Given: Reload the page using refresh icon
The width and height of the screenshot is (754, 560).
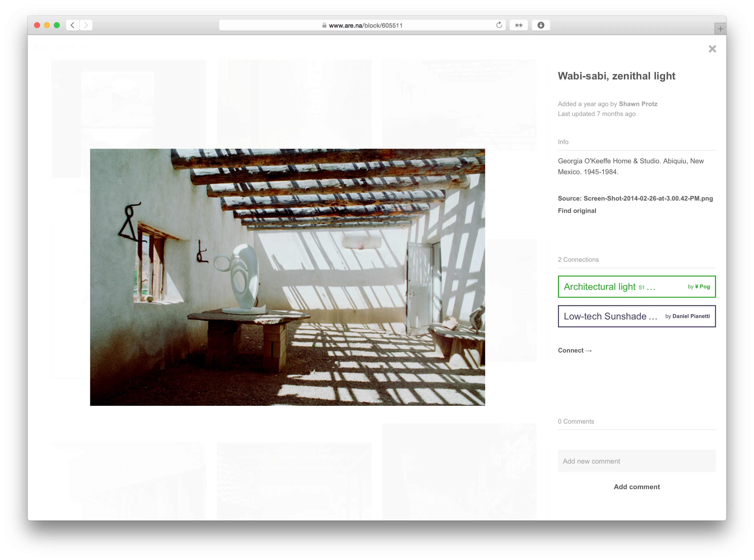Looking at the screenshot, I should coord(499,25).
